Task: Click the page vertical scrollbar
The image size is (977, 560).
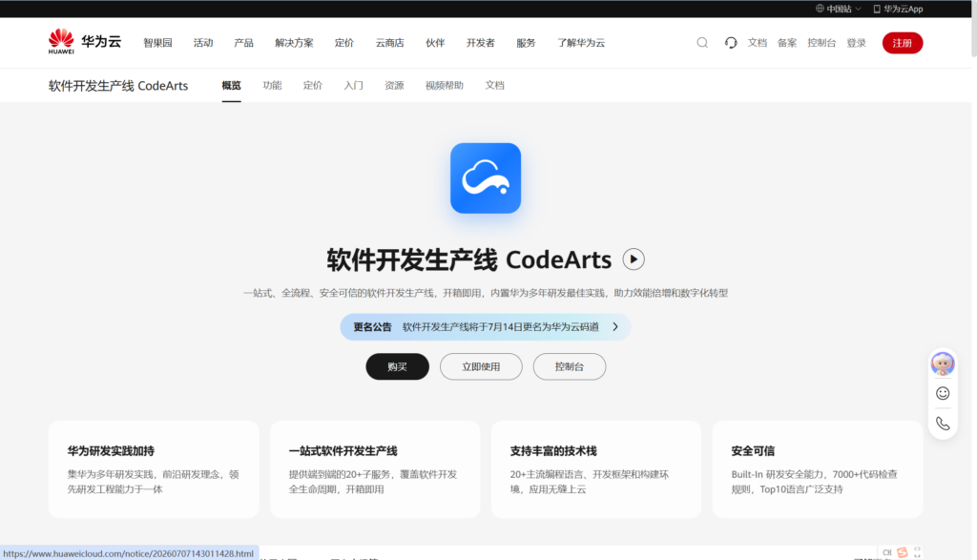Action: (x=974, y=29)
